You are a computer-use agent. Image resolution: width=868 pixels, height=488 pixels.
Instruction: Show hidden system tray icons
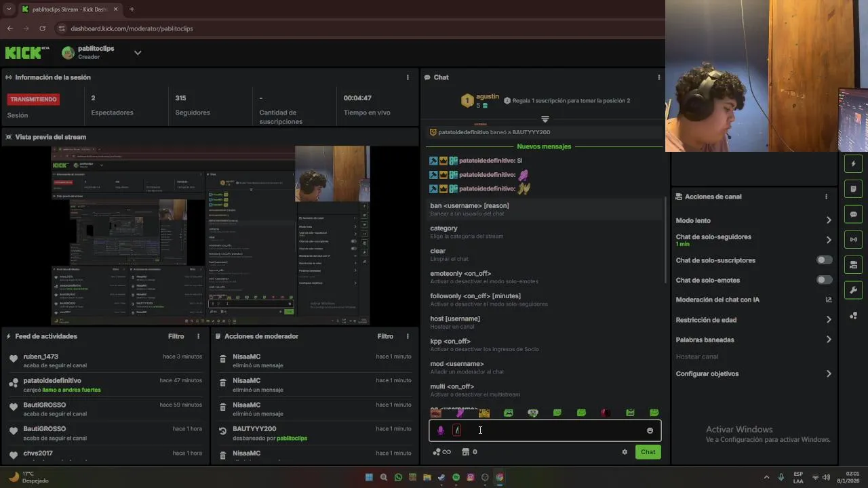(767, 477)
